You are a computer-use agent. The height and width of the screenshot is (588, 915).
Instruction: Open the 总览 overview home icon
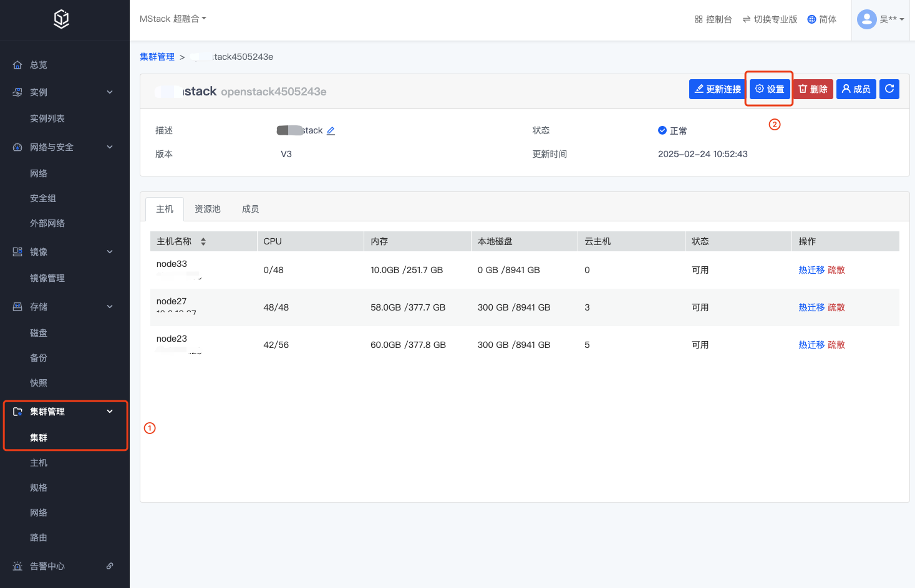(17, 65)
